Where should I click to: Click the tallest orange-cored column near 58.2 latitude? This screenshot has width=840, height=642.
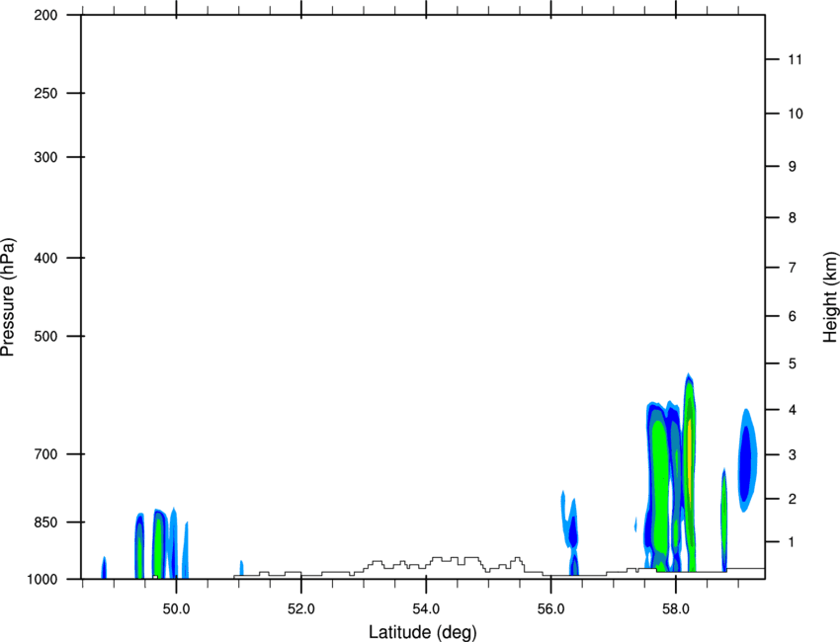click(690, 471)
